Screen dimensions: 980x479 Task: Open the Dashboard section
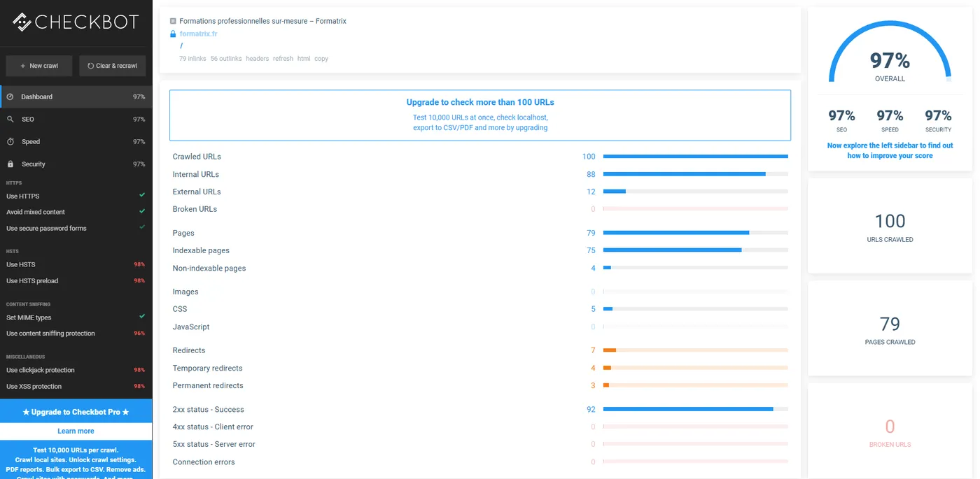tap(76, 96)
